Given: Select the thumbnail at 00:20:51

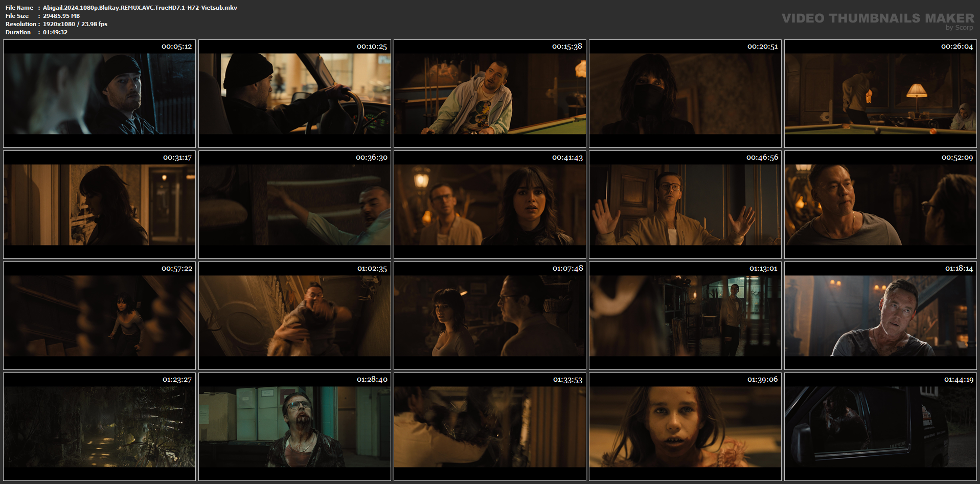Looking at the screenshot, I should [686, 94].
